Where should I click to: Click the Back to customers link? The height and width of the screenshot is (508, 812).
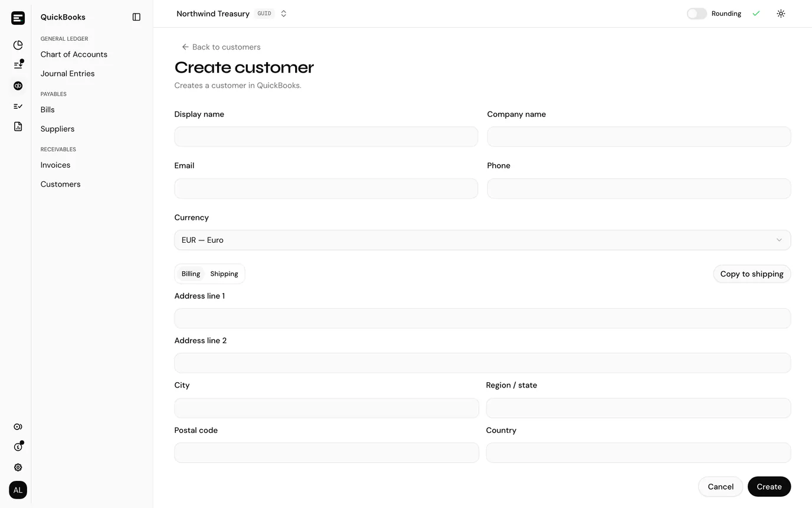click(x=221, y=47)
